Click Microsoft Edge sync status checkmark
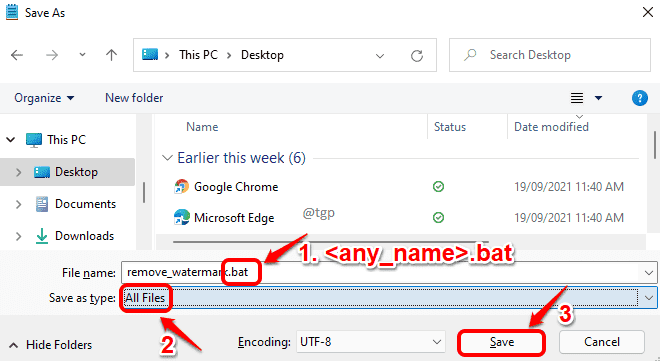The height and width of the screenshot is (361, 660). 438,218
